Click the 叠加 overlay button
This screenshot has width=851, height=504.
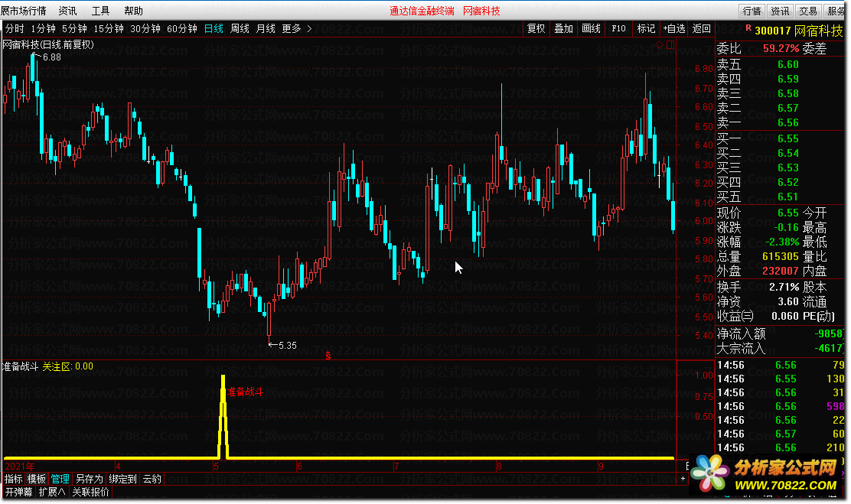click(564, 29)
